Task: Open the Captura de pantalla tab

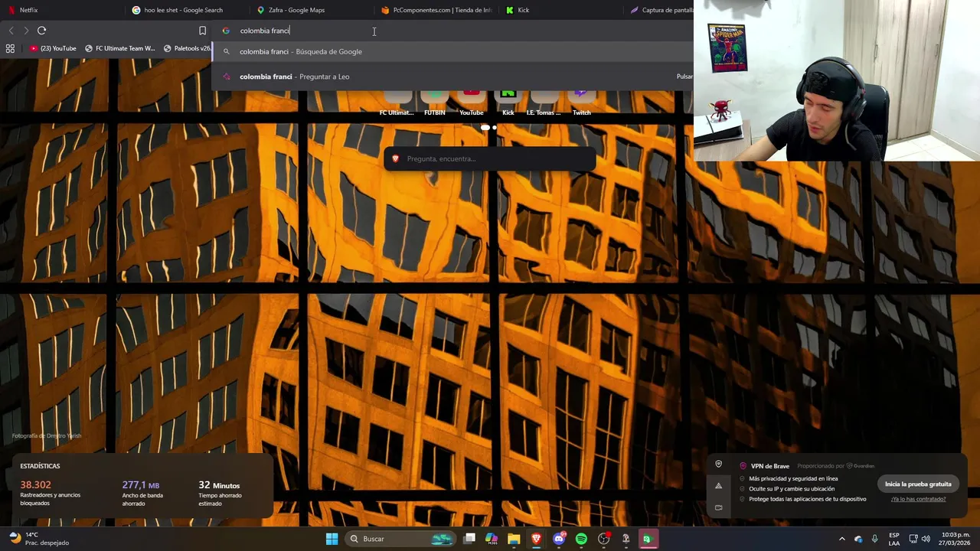Action: click(660, 10)
